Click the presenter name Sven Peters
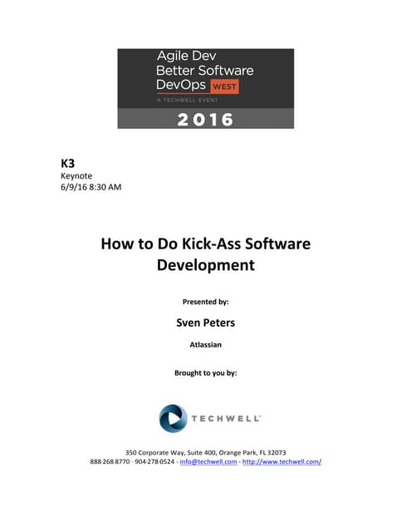The height and width of the screenshot is (532, 411). [x=206, y=323]
